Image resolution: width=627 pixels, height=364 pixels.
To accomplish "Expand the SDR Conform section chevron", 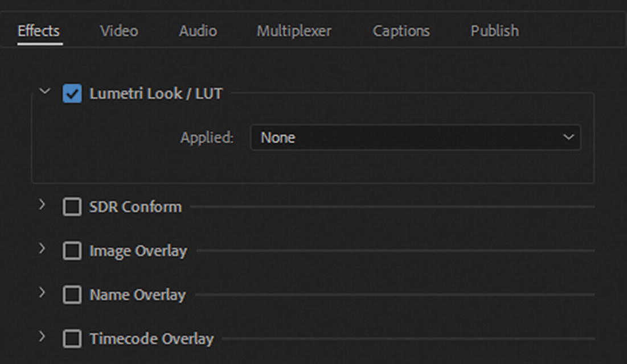I will 42,204.
